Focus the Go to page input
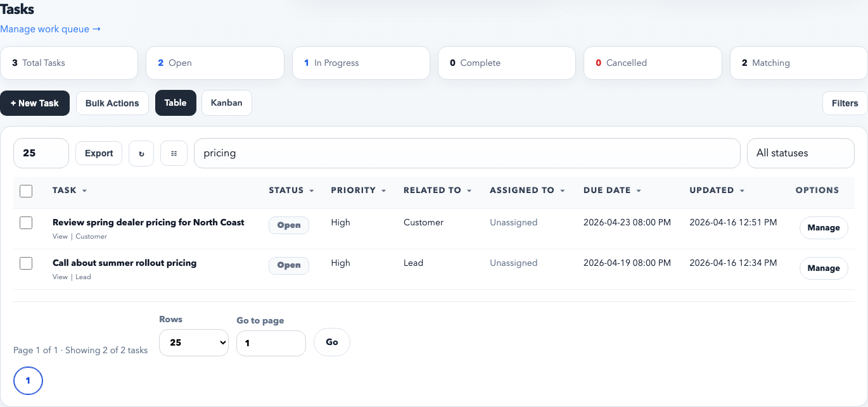Image resolution: width=868 pixels, height=407 pixels. (x=271, y=343)
